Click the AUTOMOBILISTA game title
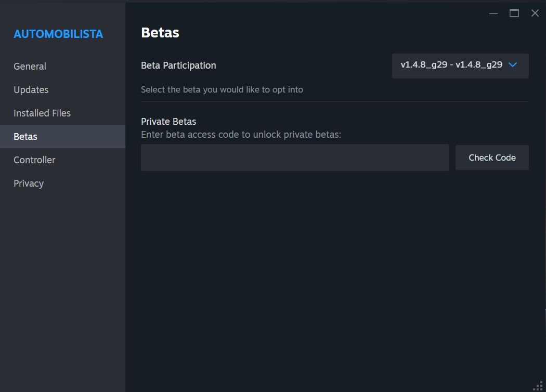The height and width of the screenshot is (392, 546). coord(58,34)
